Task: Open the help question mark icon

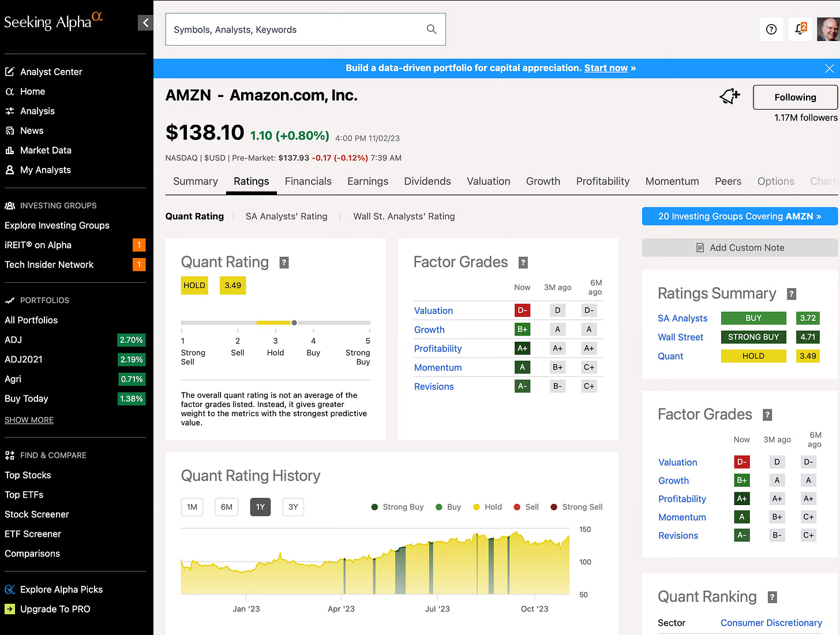Action: [x=771, y=29]
